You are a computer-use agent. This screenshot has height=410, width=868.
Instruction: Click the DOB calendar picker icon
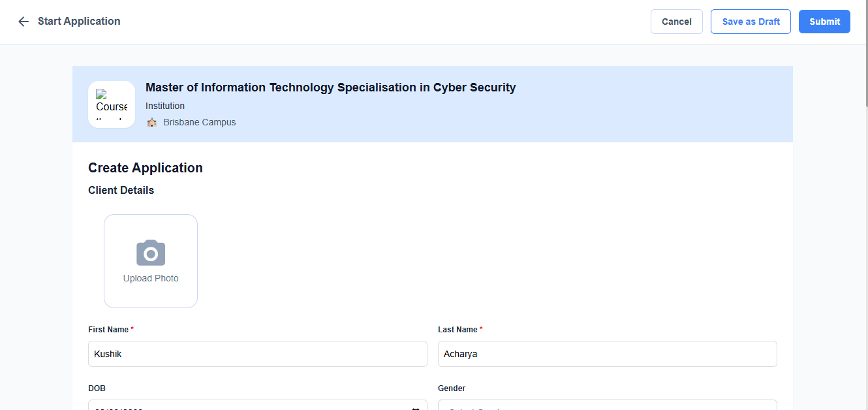415,407
